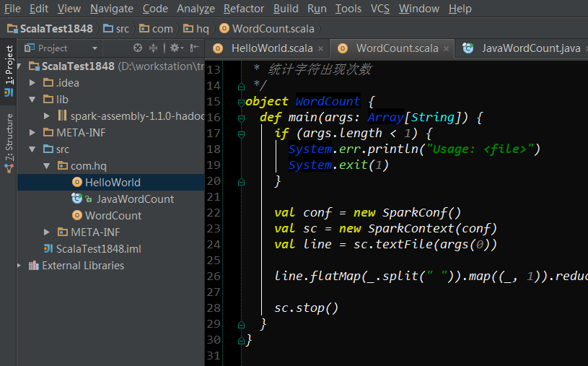Click the hide Project panel icon

pyautogui.click(x=194, y=48)
